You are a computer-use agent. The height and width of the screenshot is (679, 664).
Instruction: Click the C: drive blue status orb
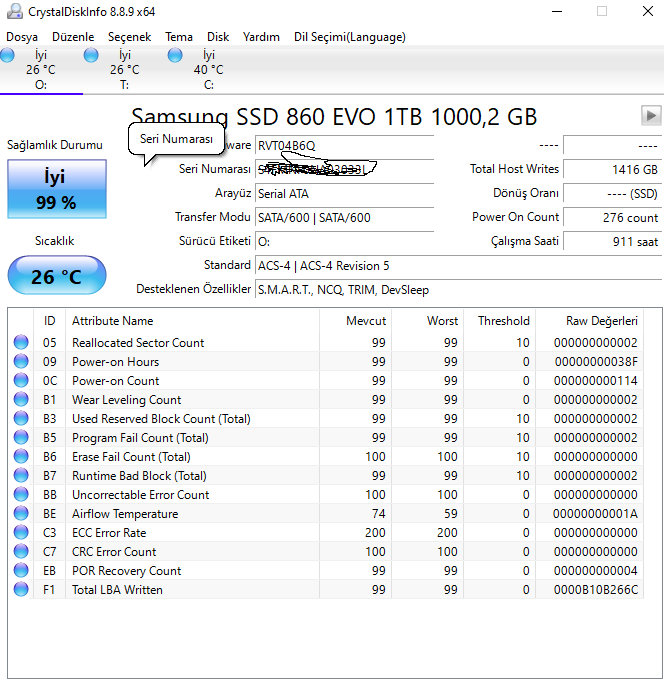tap(175, 55)
